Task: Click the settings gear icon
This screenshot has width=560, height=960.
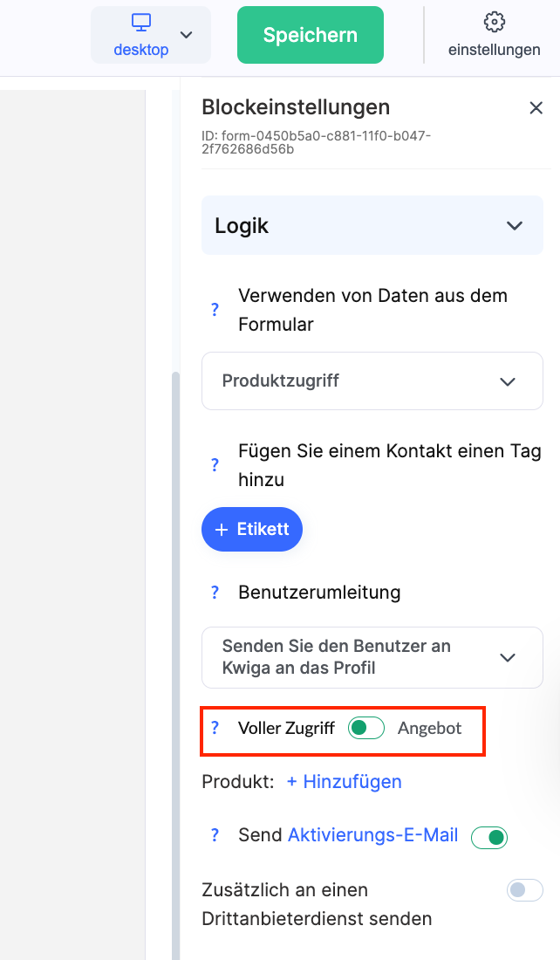Action: (x=494, y=22)
